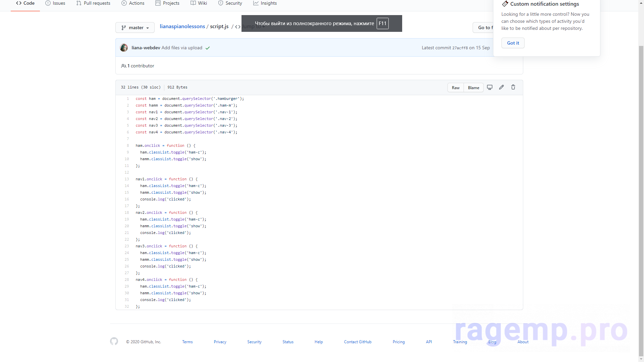Viewport: 644px width, 362px height.
Task: Show the green commit status checkmark
Action: 208,48
